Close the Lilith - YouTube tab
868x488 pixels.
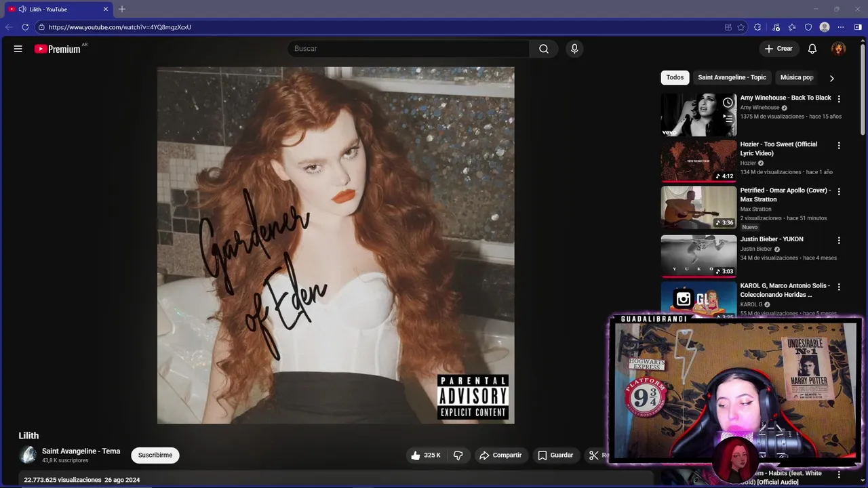(x=106, y=9)
